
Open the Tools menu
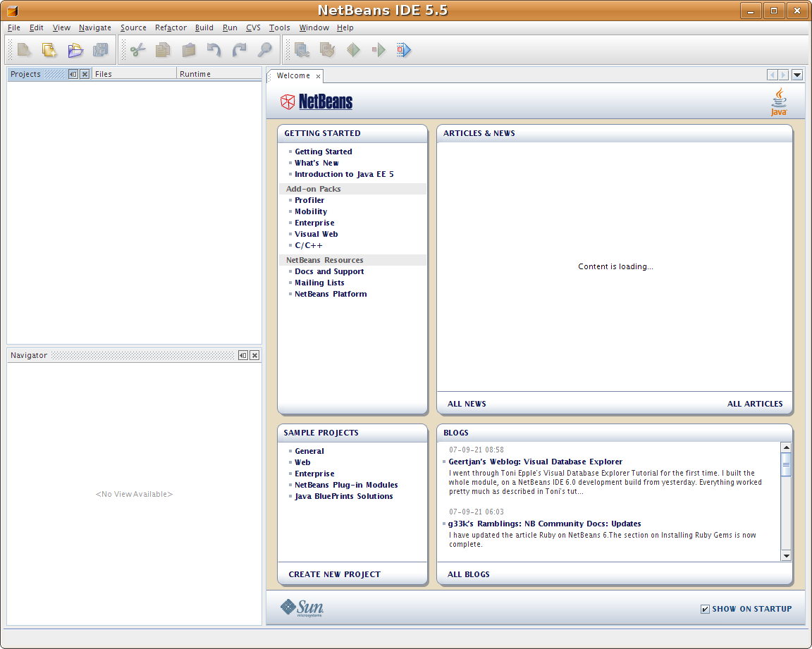click(x=279, y=27)
